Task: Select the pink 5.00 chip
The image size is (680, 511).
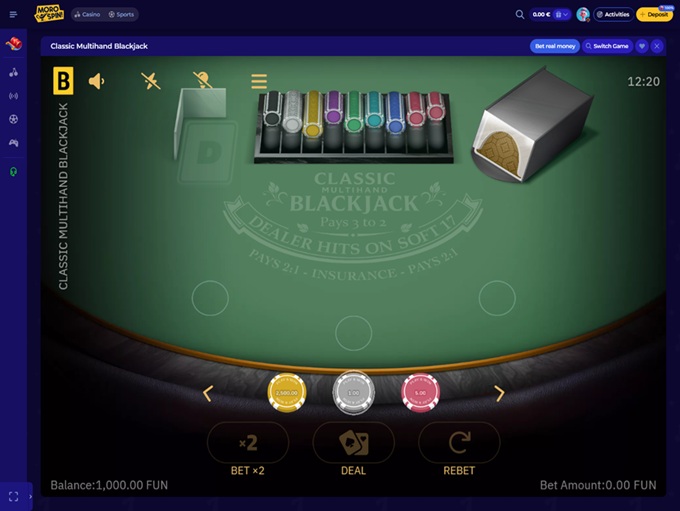Action: click(420, 393)
